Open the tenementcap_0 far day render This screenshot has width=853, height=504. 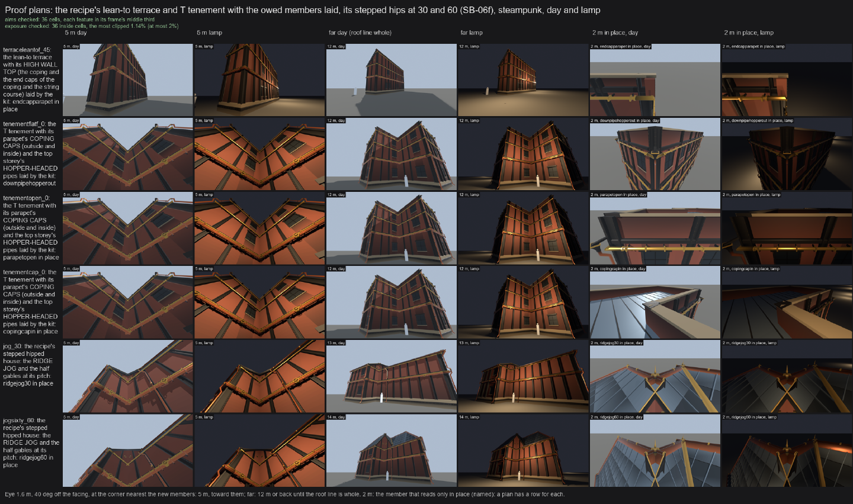(392, 302)
